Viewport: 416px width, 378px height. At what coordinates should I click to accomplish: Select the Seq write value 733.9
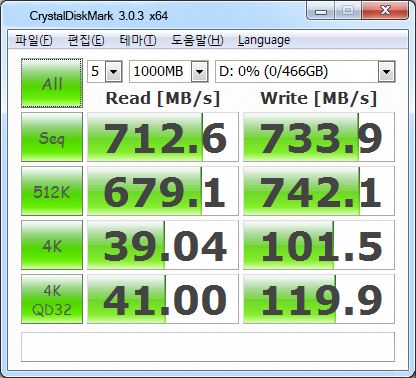(x=319, y=137)
